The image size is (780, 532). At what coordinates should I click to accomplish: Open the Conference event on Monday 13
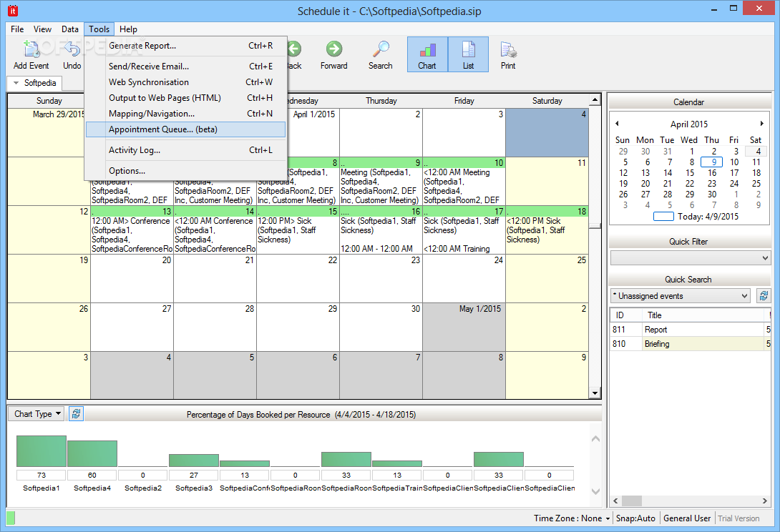pyautogui.click(x=132, y=235)
